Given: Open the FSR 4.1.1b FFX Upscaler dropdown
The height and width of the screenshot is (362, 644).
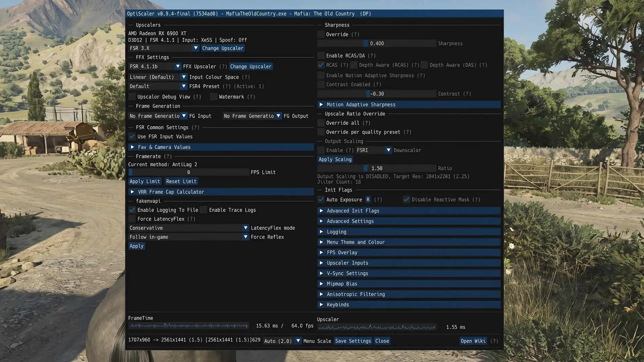Looking at the screenshot, I should coord(155,67).
